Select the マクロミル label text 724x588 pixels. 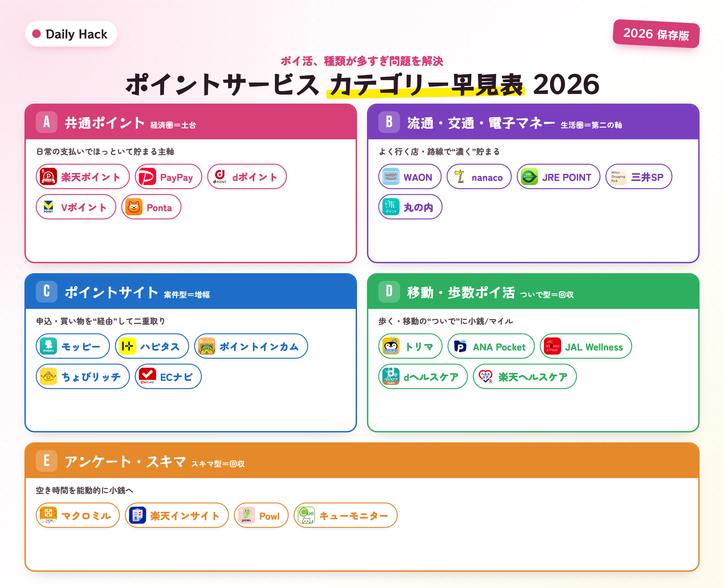click(86, 516)
